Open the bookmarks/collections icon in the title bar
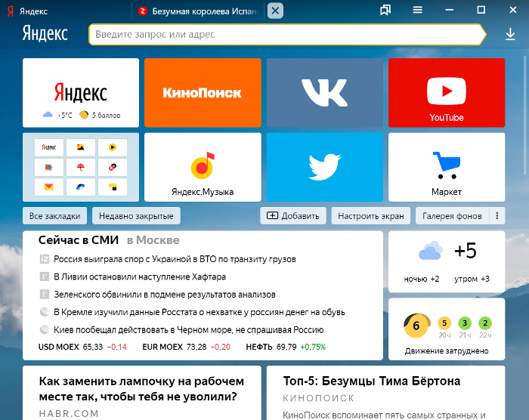Image resolution: width=529 pixels, height=420 pixels. 385,10
